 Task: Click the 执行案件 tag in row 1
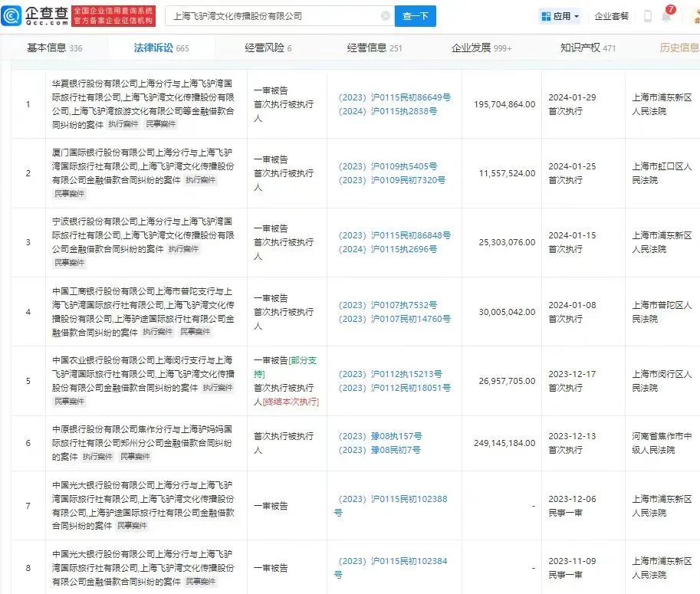pyautogui.click(x=123, y=124)
